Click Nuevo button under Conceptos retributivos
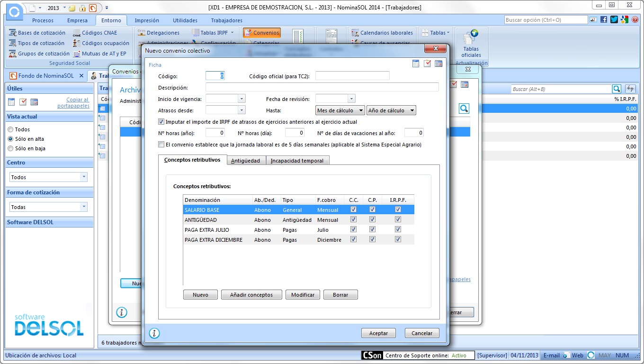644x364 pixels. (200, 295)
